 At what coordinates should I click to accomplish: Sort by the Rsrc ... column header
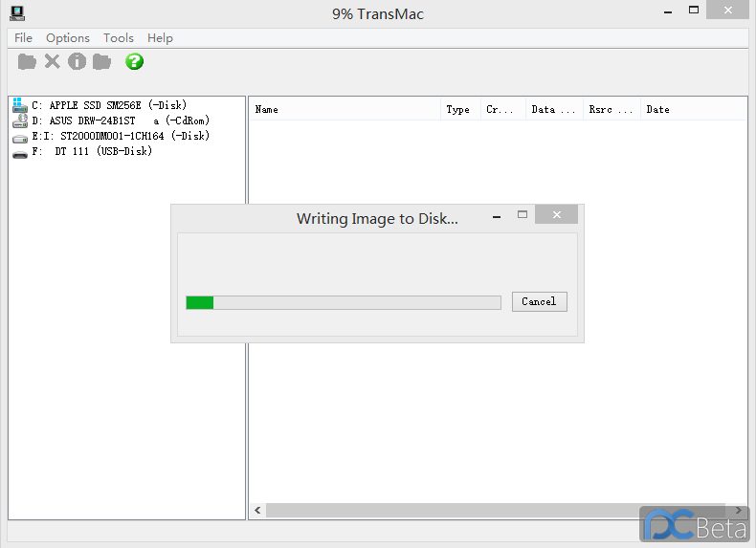611,109
